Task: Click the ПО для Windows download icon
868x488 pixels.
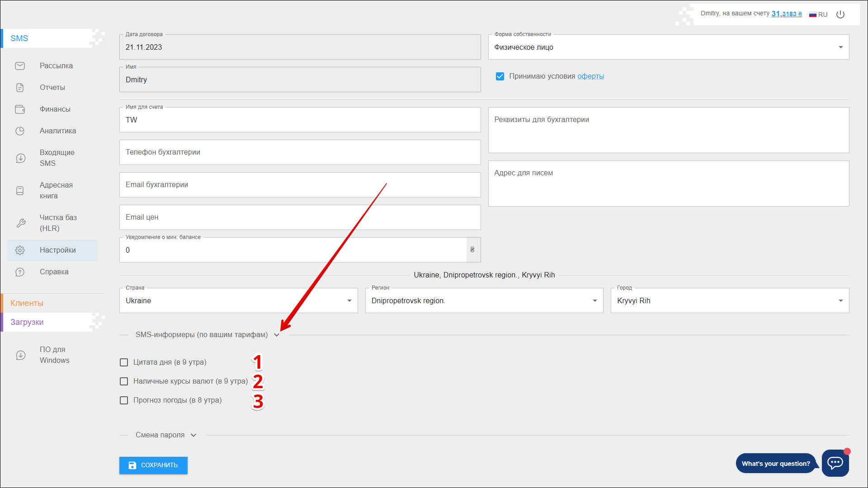Action: (x=21, y=355)
